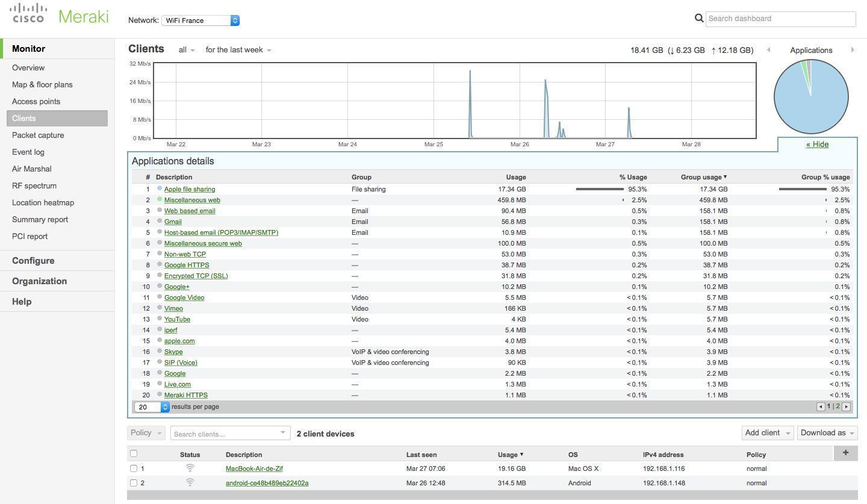Open Location heatmap
The width and height of the screenshot is (867, 504).
[43, 203]
